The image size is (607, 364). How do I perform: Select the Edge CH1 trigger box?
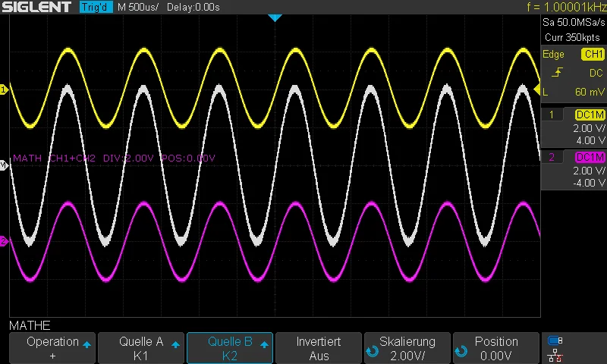point(574,55)
